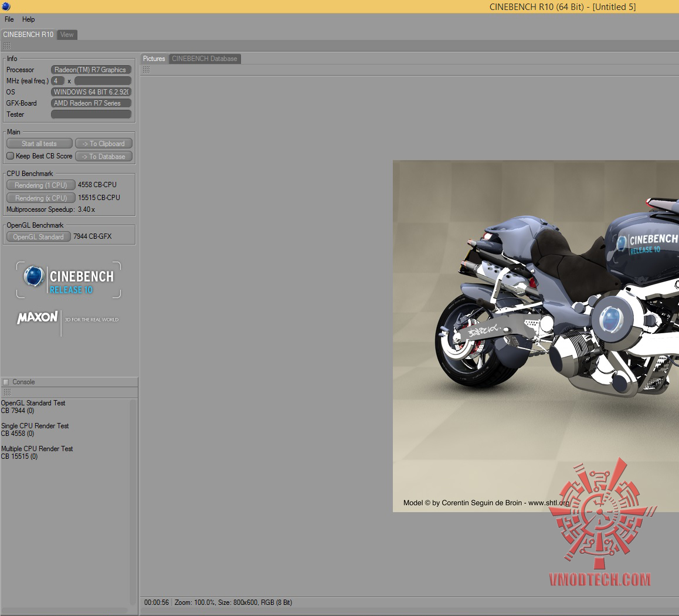This screenshot has width=679, height=616.
Task: Click the rendered motorcycle picture
Action: coord(536,336)
